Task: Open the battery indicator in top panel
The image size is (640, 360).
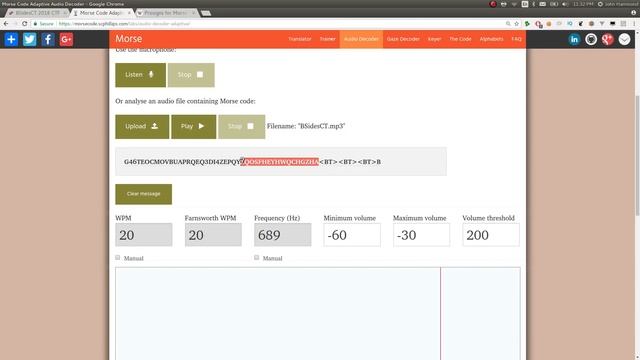Action: coord(553,4)
